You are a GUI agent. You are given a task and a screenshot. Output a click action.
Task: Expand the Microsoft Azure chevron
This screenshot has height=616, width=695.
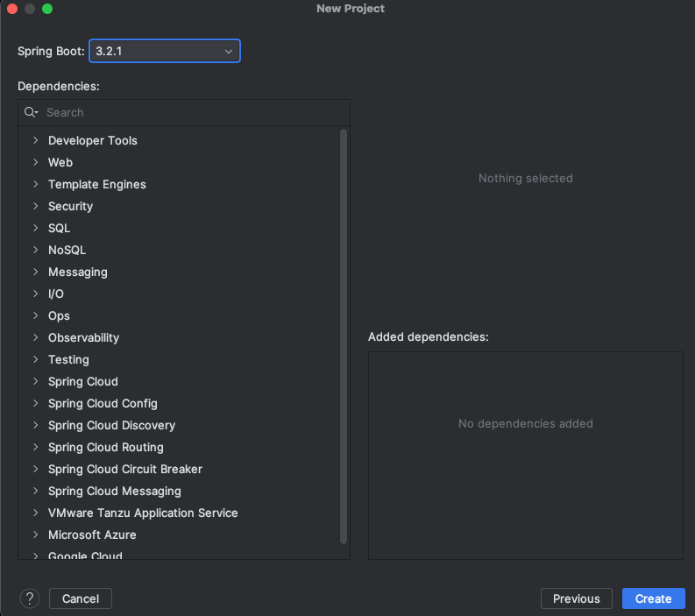point(35,535)
